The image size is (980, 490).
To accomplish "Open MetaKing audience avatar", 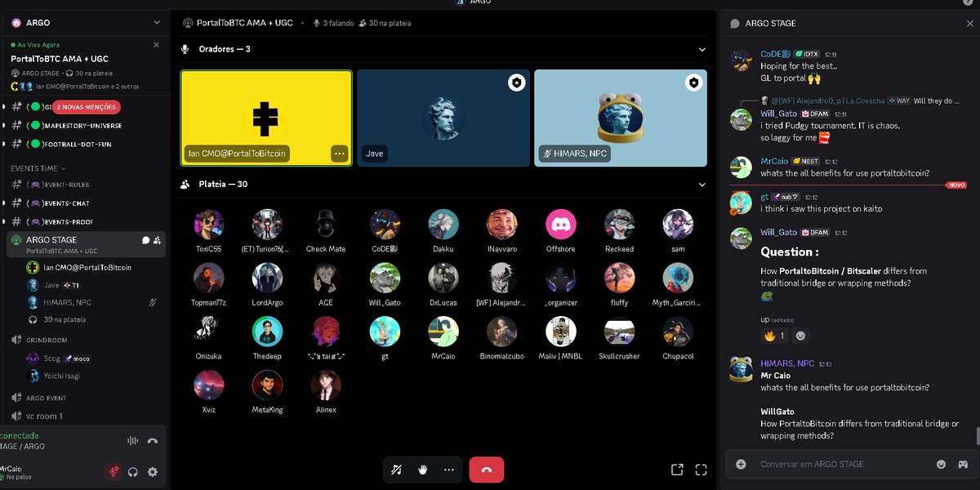I will (x=267, y=385).
